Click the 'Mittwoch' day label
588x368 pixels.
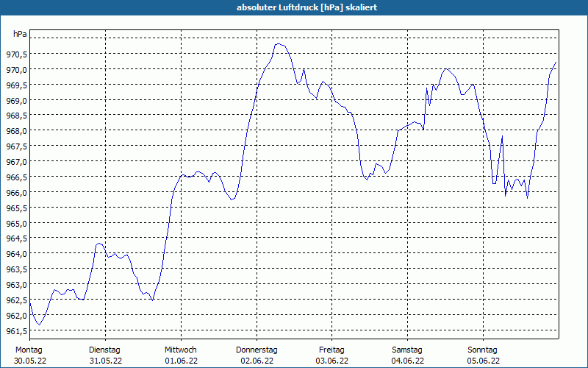(180, 350)
